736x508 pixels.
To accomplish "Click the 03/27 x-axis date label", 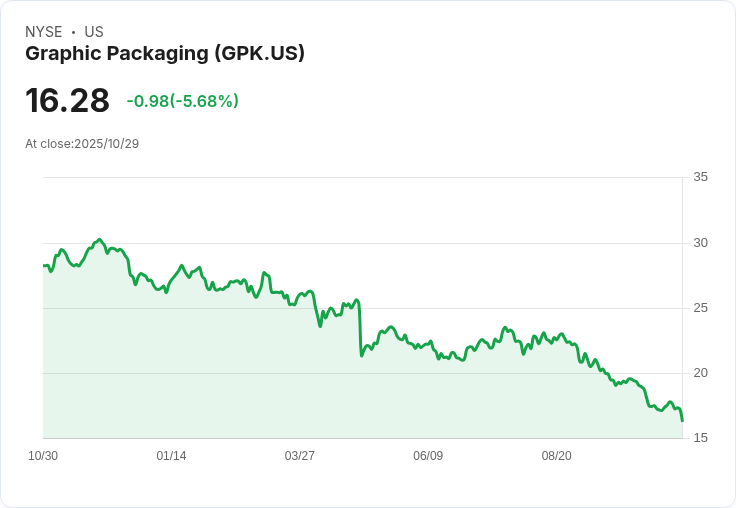I will [x=299, y=456].
